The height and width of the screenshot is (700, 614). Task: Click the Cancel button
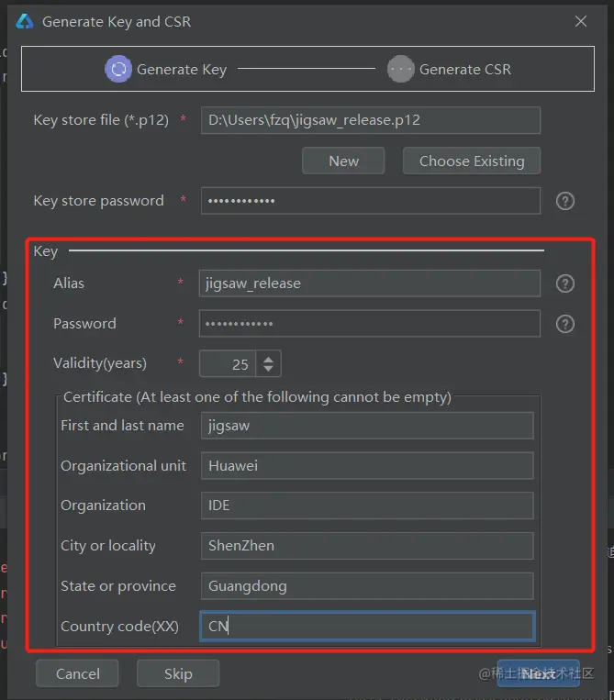point(78,673)
